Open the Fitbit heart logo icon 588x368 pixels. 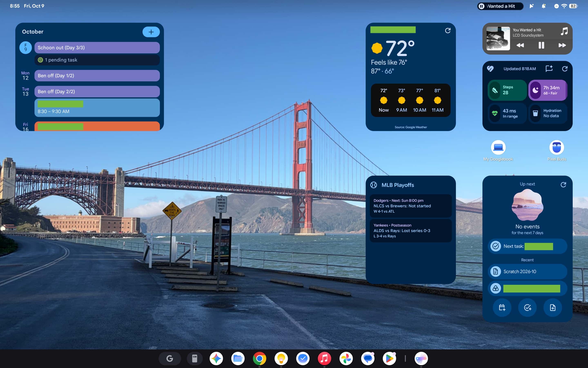tap(490, 69)
